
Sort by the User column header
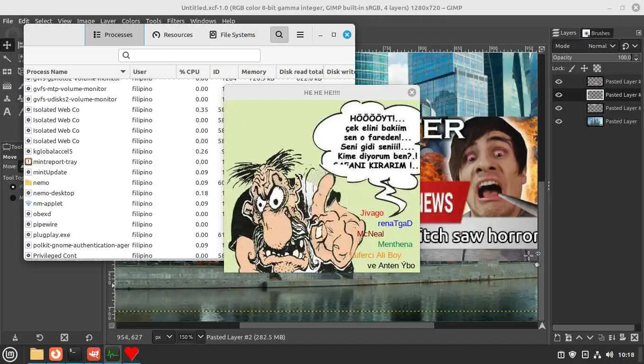[x=153, y=72]
